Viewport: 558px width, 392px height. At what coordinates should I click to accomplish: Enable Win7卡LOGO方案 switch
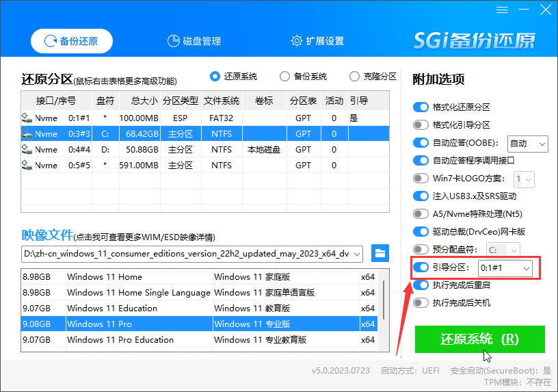[421, 179]
